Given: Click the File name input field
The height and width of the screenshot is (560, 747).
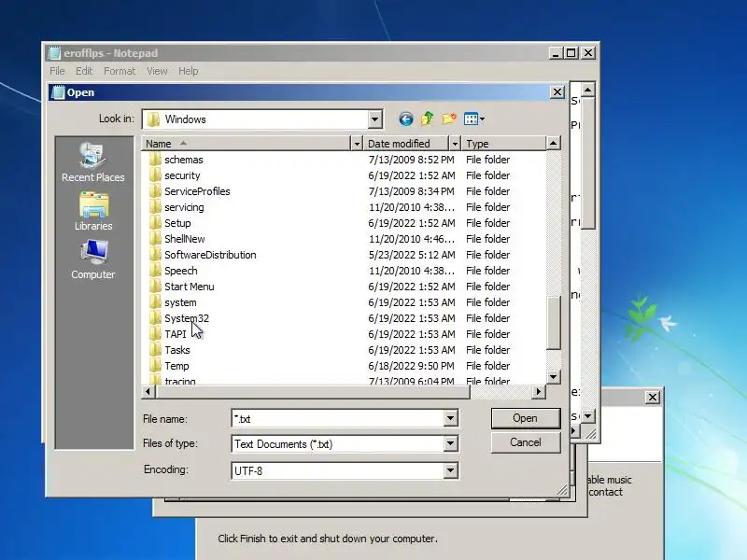Looking at the screenshot, I should coord(337,418).
